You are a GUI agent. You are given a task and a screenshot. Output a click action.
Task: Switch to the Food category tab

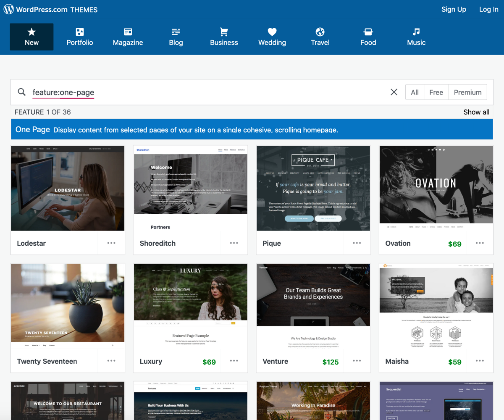click(x=368, y=37)
